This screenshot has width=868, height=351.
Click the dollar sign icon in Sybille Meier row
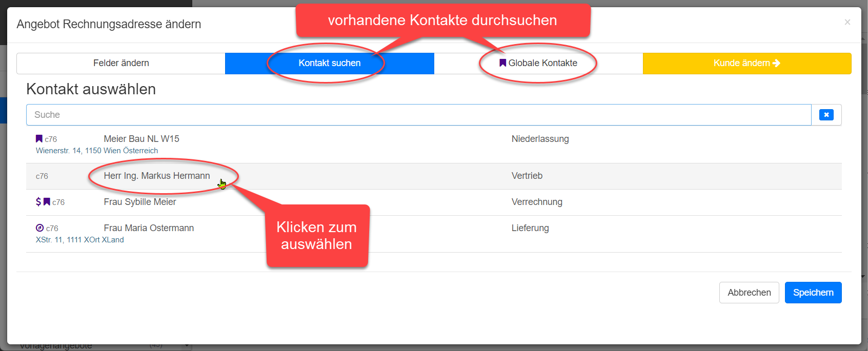(38, 202)
